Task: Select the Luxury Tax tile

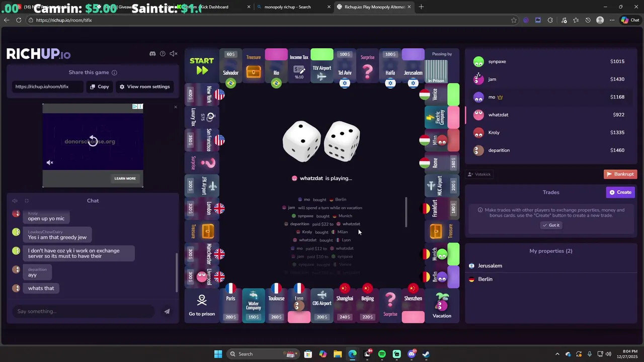Action: (x=202, y=117)
